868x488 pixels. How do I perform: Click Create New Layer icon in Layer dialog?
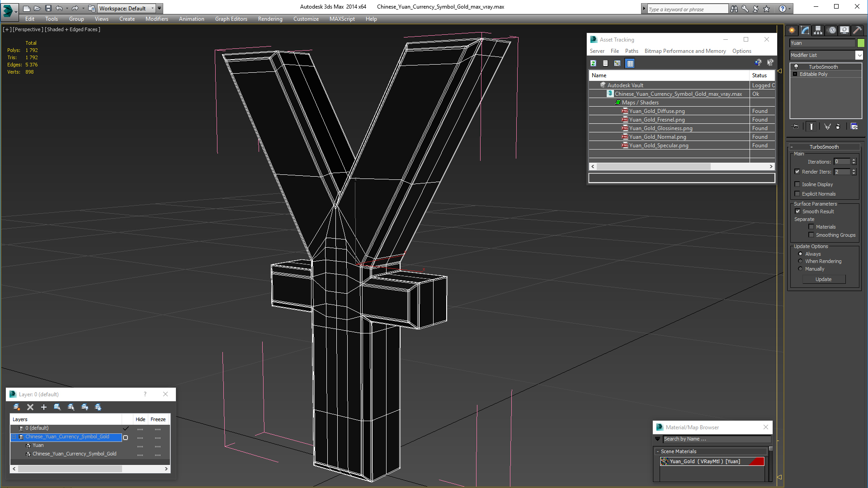coord(17,407)
